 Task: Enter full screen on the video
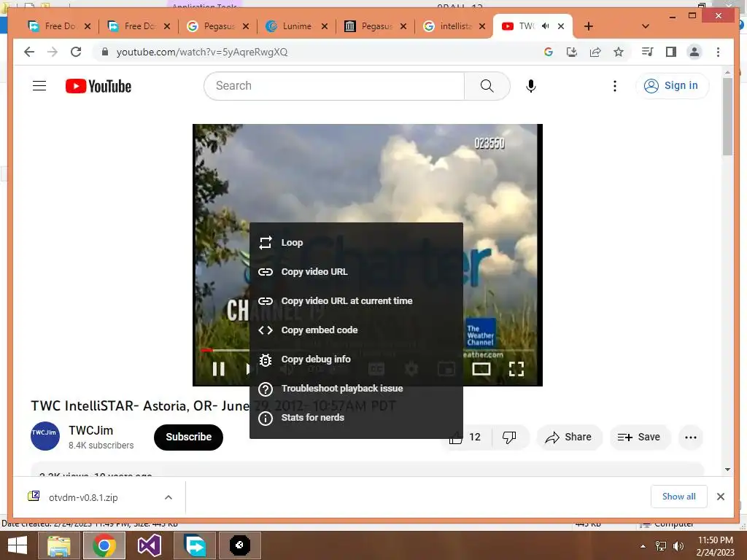(516, 369)
